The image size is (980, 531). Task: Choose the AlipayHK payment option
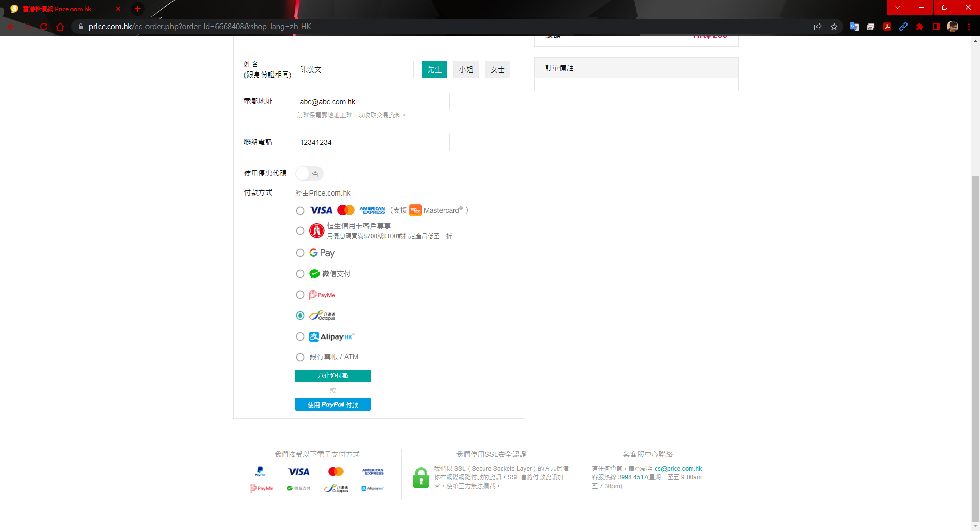(300, 336)
